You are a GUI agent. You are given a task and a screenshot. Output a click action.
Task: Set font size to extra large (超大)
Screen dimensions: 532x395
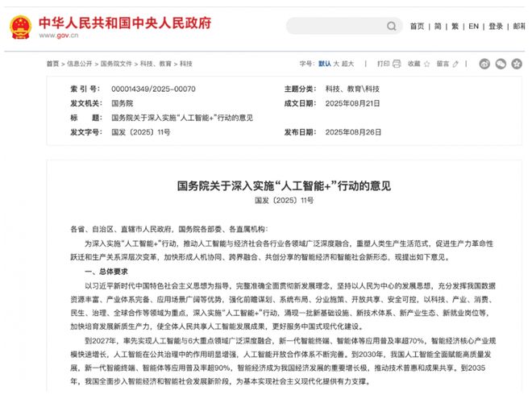pos(348,63)
